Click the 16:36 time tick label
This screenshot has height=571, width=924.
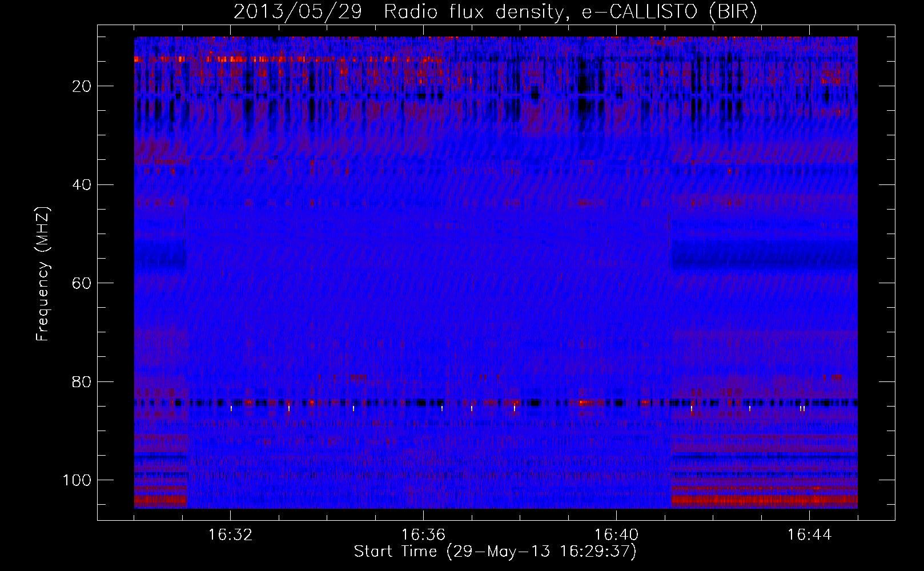[423, 534]
